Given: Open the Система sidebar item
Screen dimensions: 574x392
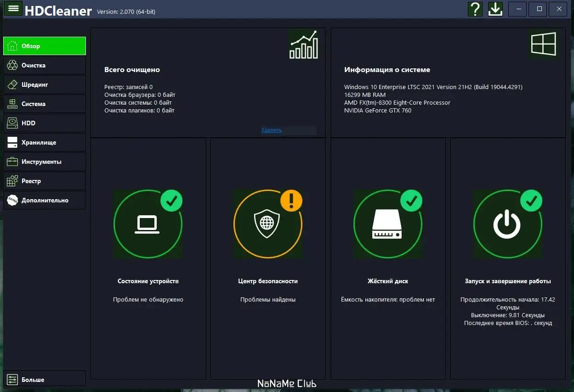Looking at the screenshot, I should coord(45,104).
